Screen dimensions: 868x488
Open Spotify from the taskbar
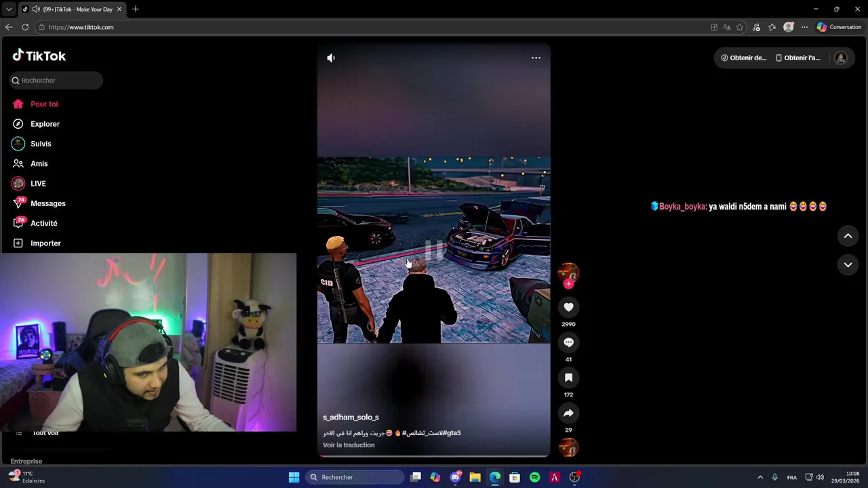click(x=534, y=477)
